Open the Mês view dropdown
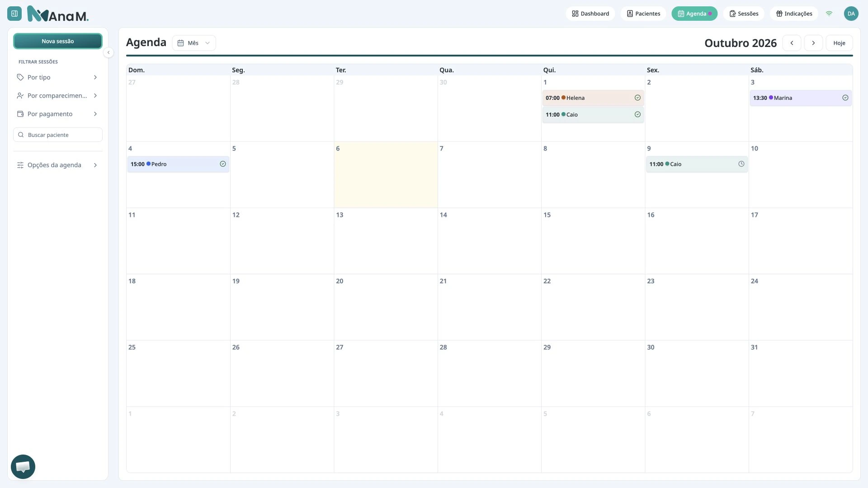Image resolution: width=868 pixels, height=488 pixels. (x=194, y=43)
